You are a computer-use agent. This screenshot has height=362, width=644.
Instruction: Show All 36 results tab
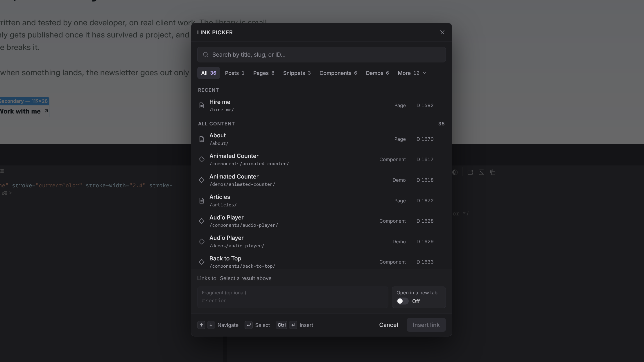[x=209, y=73]
